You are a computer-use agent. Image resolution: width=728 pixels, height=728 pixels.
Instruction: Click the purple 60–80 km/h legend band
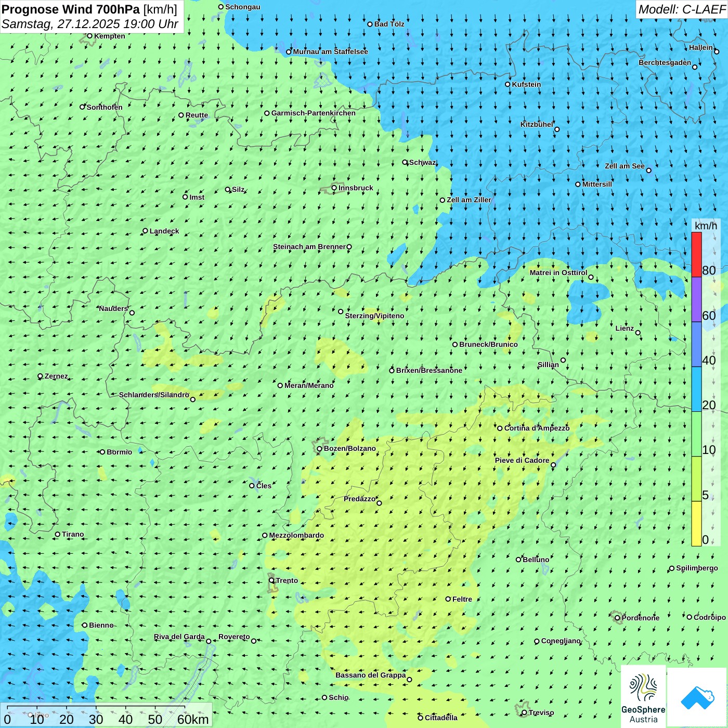click(x=696, y=300)
